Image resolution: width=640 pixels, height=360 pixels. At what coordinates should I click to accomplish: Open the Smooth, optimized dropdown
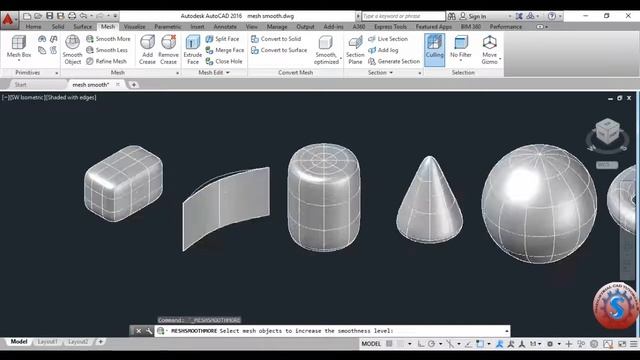[341, 58]
